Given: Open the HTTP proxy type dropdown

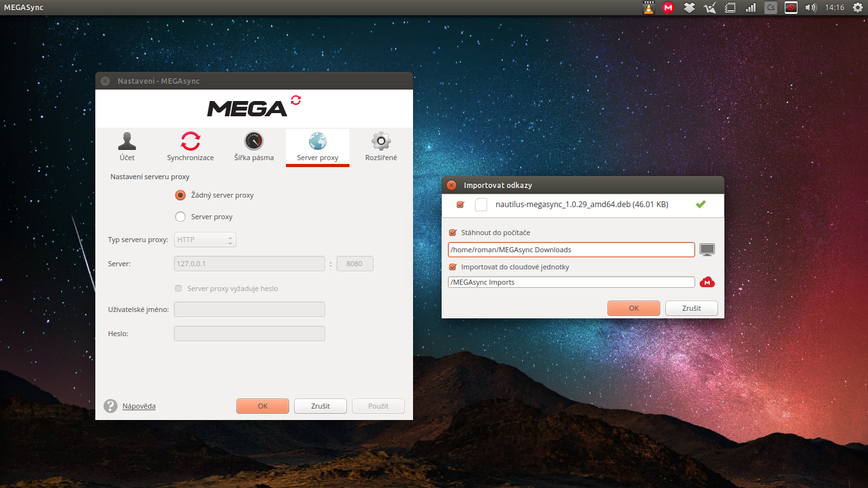Looking at the screenshot, I should (x=205, y=240).
